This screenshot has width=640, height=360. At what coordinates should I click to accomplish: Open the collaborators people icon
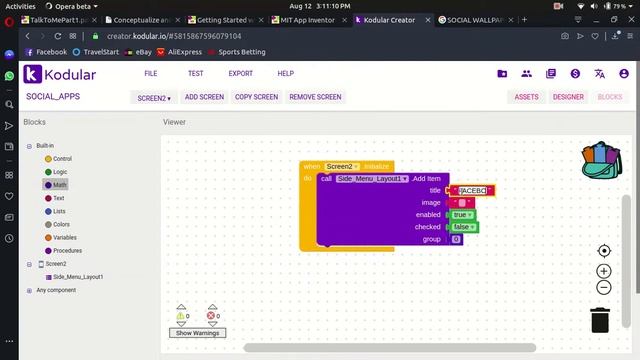tap(527, 73)
